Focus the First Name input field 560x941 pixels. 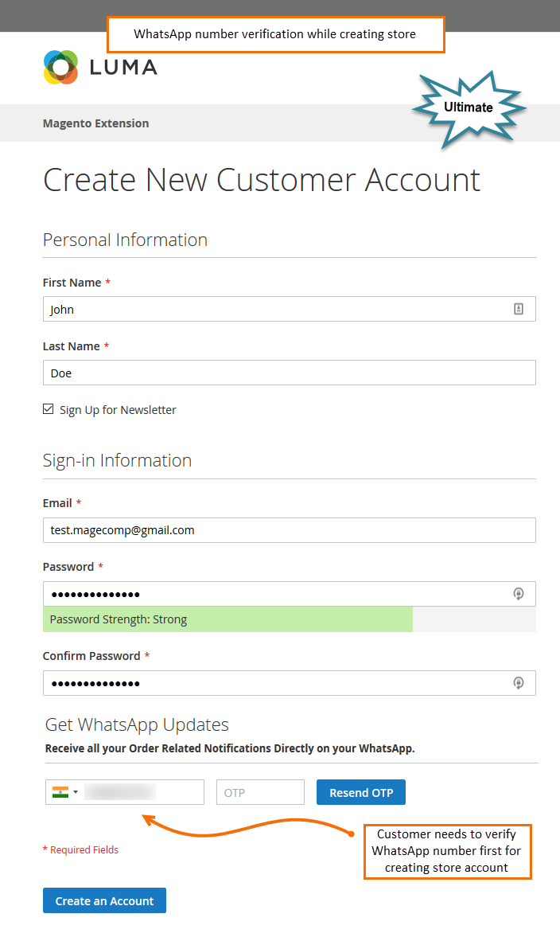click(x=270, y=309)
